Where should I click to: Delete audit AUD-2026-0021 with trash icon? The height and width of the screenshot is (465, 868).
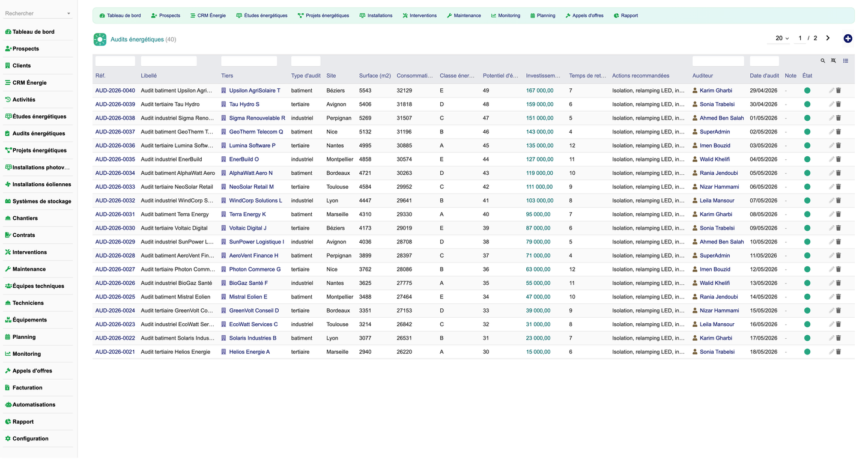[x=839, y=352]
